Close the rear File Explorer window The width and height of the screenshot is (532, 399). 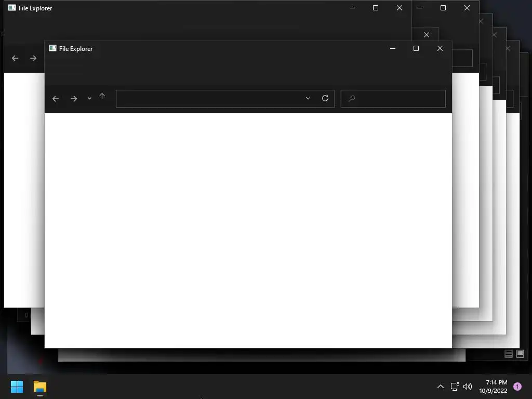coord(400,8)
